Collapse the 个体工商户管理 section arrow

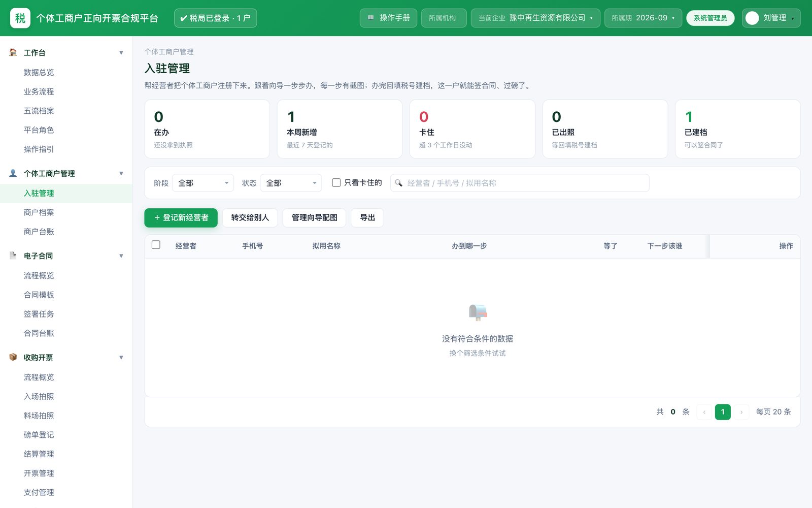(x=121, y=173)
